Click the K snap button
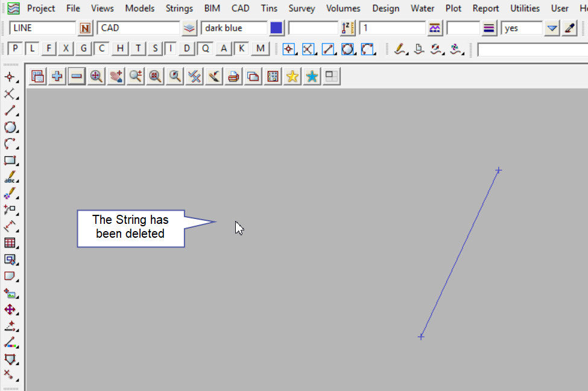Screen dimensions: 588x391 [x=241, y=48]
